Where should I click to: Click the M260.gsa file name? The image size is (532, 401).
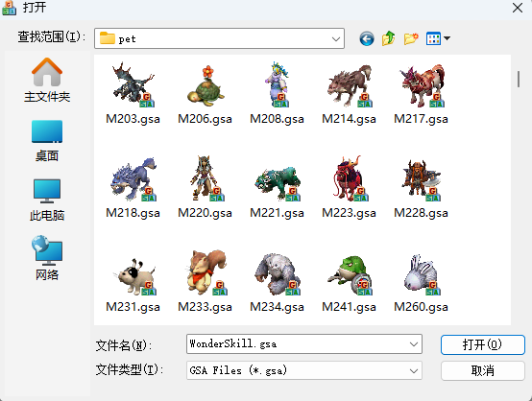[x=421, y=307]
